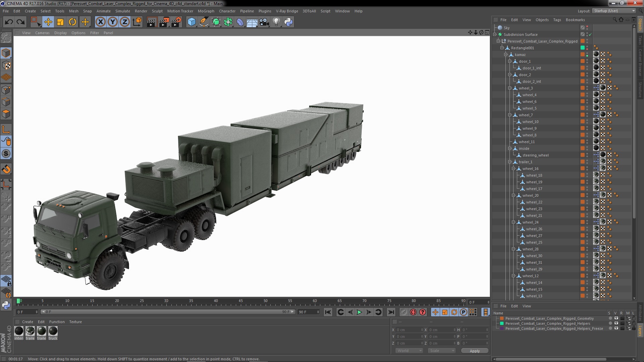Screen dimensions: 644x362
Task: Toggle Parameter keyframe recording P
Action: (464, 312)
